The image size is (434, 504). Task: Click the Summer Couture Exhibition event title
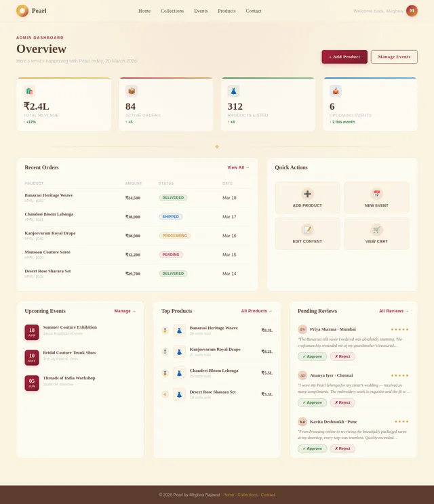coord(70,327)
